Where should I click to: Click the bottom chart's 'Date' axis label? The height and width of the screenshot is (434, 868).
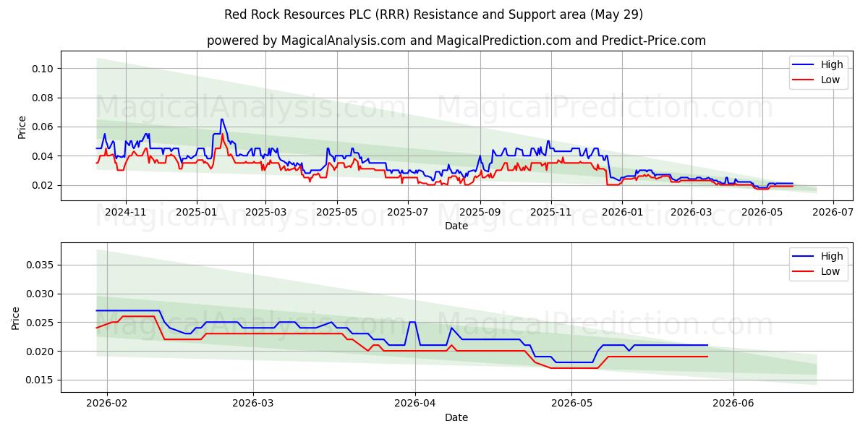(x=456, y=417)
